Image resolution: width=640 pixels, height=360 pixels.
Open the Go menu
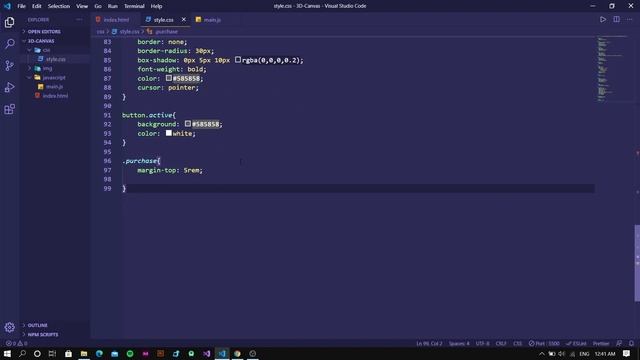click(x=98, y=6)
